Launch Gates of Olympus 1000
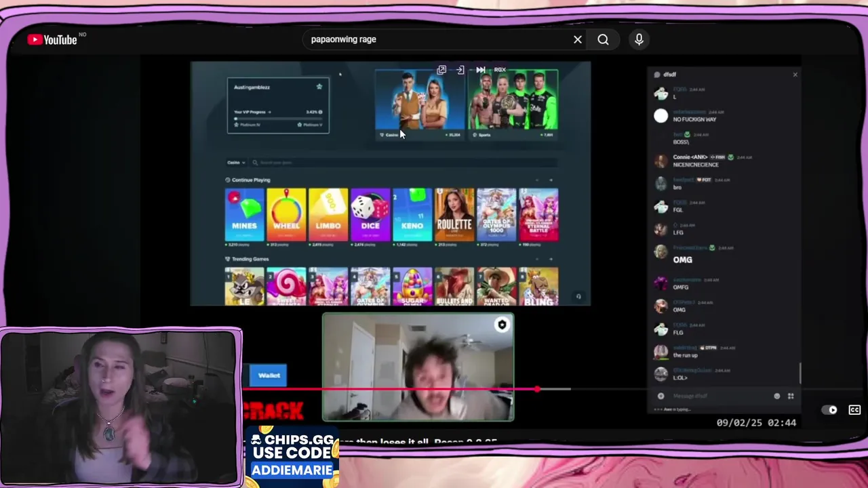 coord(496,214)
